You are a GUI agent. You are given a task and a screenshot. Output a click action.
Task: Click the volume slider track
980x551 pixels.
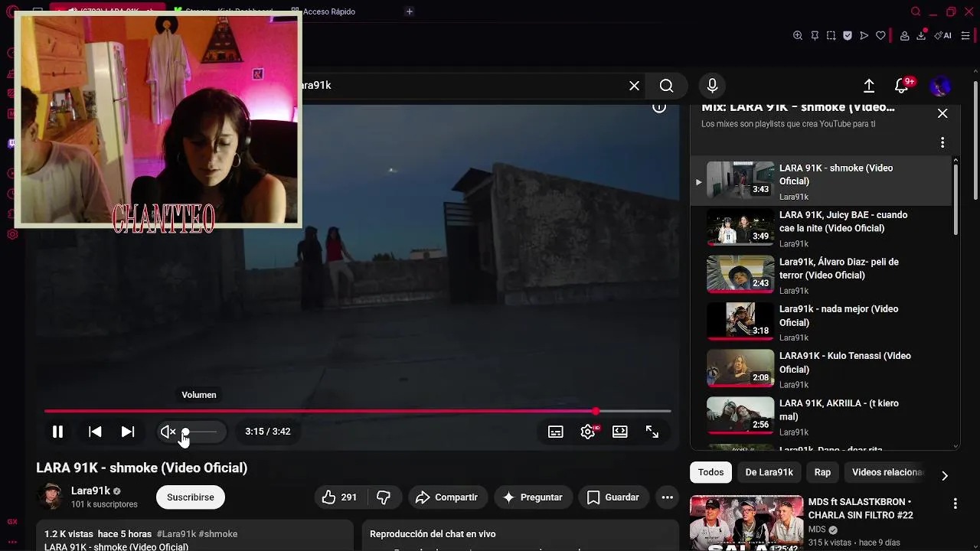click(201, 432)
